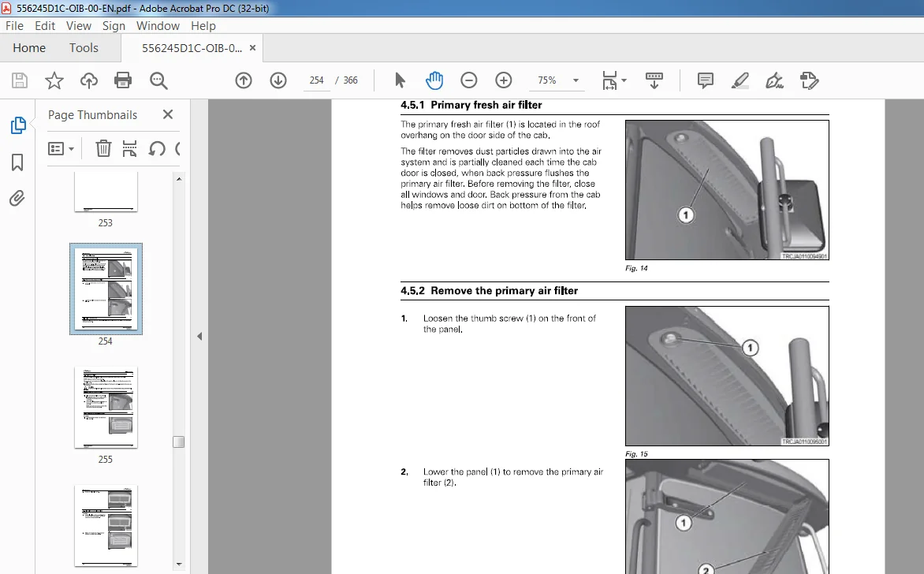924x574 pixels.
Task: Open the View menu
Action: point(78,26)
